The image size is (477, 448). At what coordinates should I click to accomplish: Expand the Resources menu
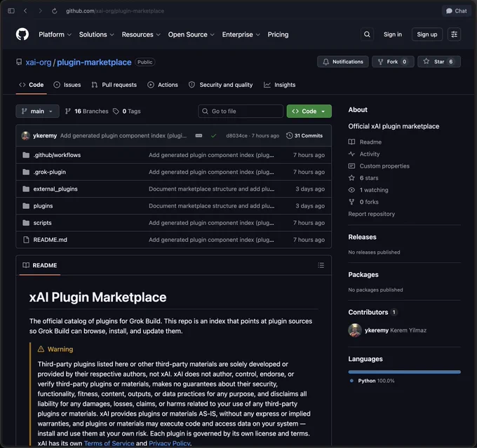point(141,34)
